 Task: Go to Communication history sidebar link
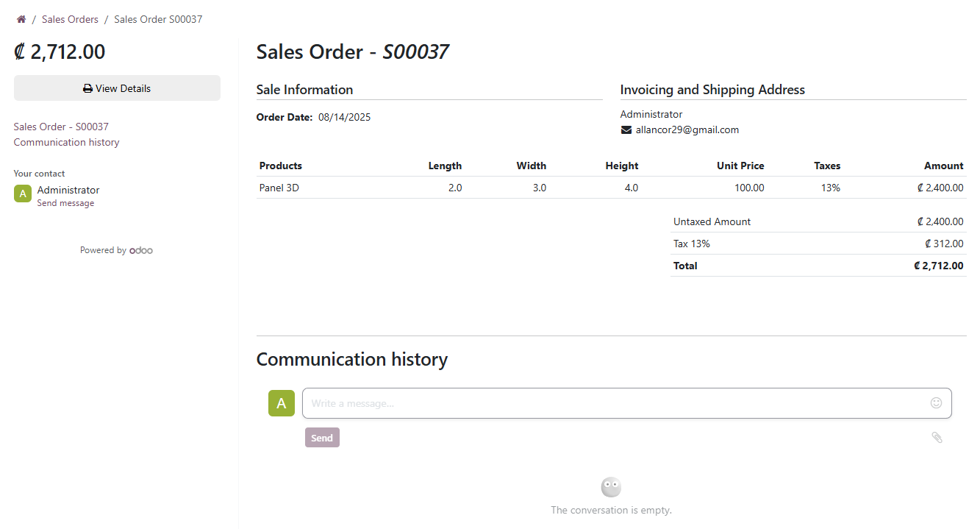(x=66, y=142)
